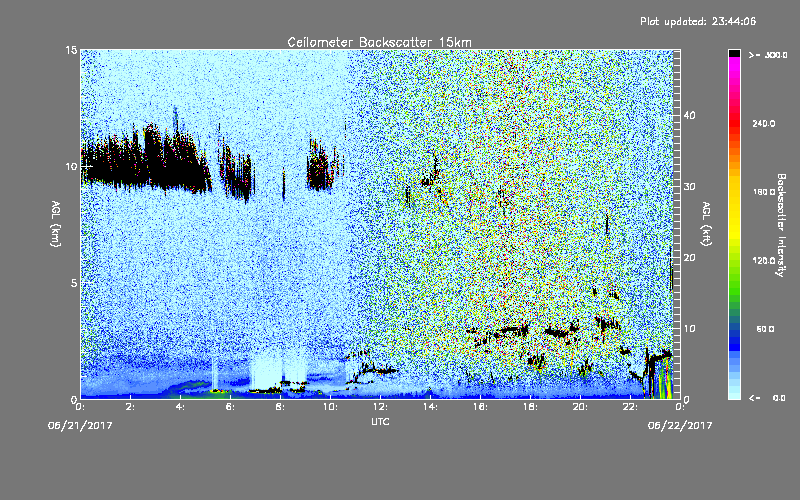The height and width of the screenshot is (500, 800).
Task: Click the "15" tick on km axis
Action: 71,50
